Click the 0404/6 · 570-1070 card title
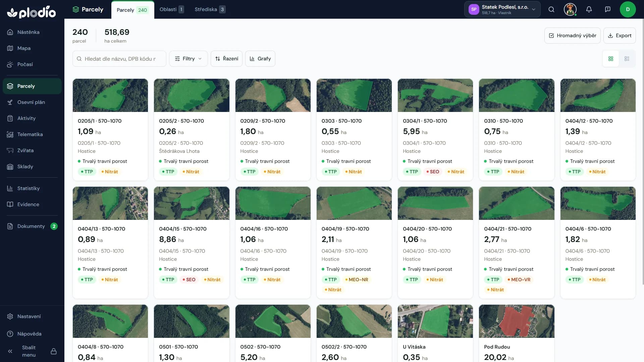Viewport: 644px width, 362px height. coord(588,229)
